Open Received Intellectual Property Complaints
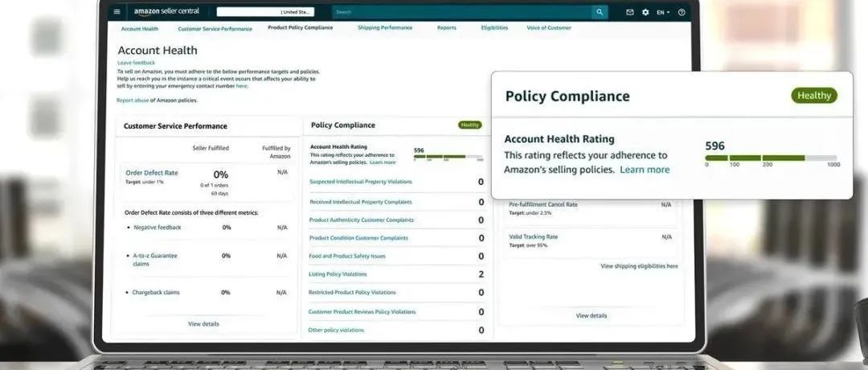868x370 pixels. click(360, 202)
